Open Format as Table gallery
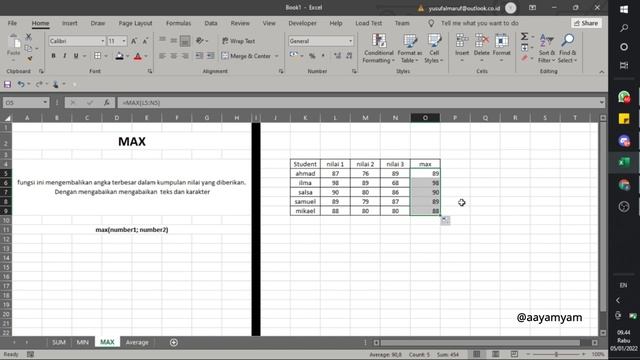Image resolution: width=640 pixels, height=360 pixels. 409,48
